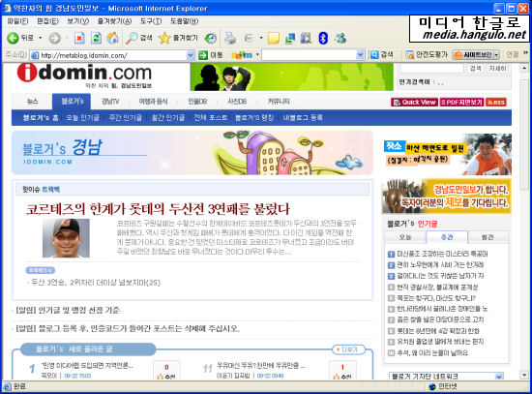The width and height of the screenshot is (532, 394).
Task: Open the Messenger people icon
Action: coord(340,38)
